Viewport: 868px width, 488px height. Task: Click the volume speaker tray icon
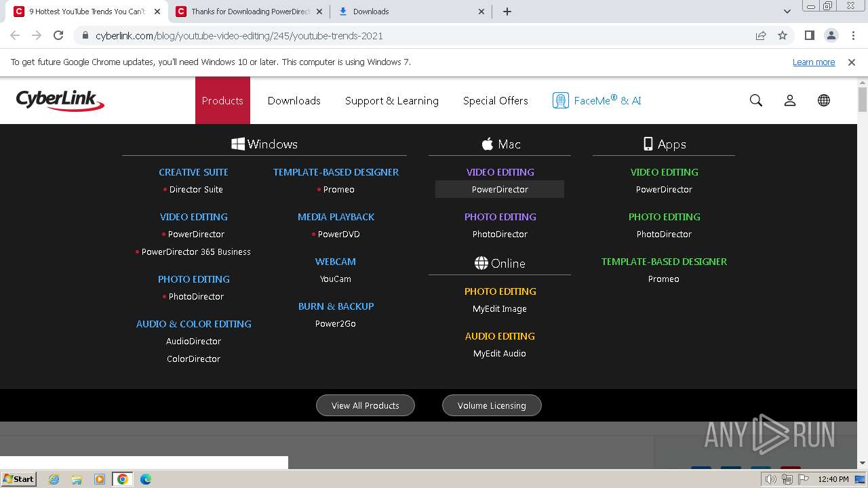coord(770,479)
